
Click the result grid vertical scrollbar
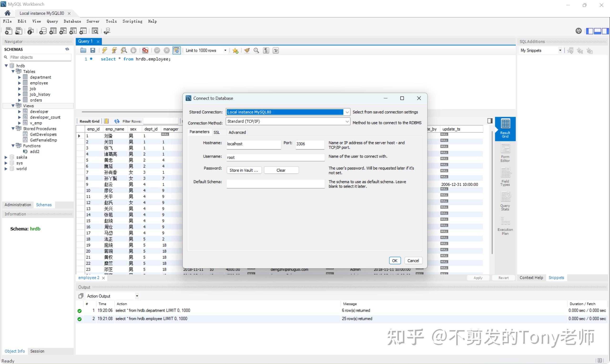492,193
